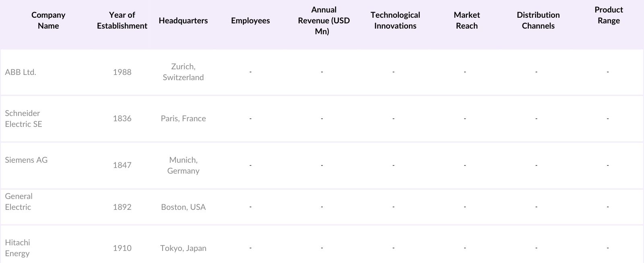Click the Company Name column header
The height and width of the screenshot is (263, 644).
click(48, 20)
